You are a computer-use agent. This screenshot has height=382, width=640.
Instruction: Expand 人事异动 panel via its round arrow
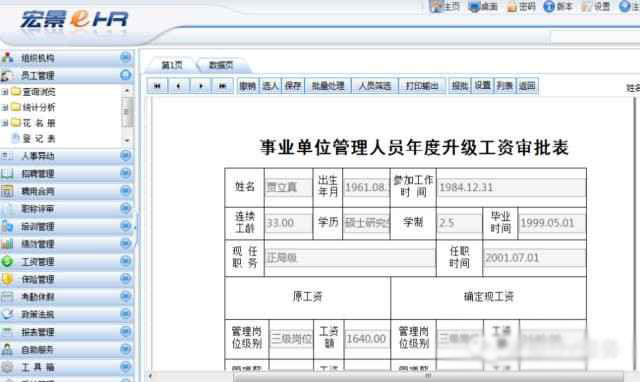click(x=126, y=155)
